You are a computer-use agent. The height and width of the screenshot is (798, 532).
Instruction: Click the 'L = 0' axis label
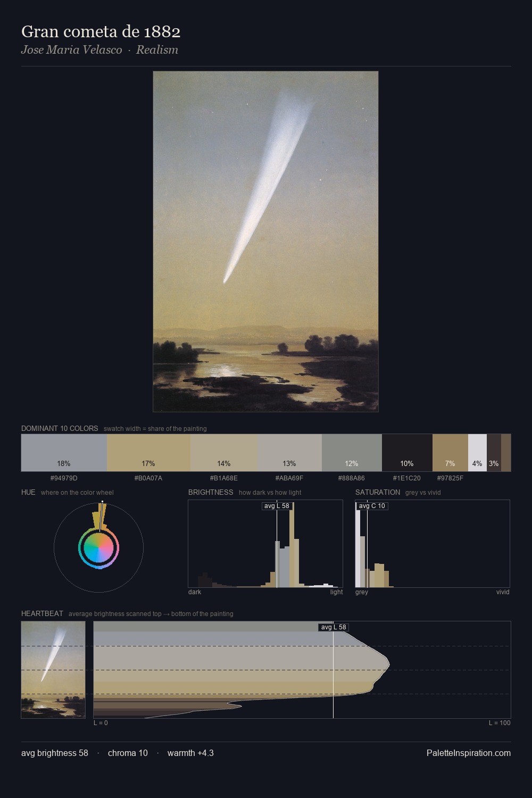tap(101, 723)
